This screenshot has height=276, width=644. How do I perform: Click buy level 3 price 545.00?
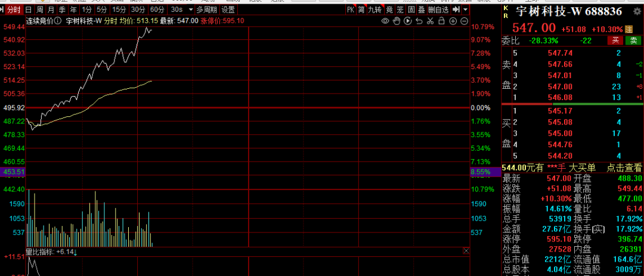(x=560, y=133)
